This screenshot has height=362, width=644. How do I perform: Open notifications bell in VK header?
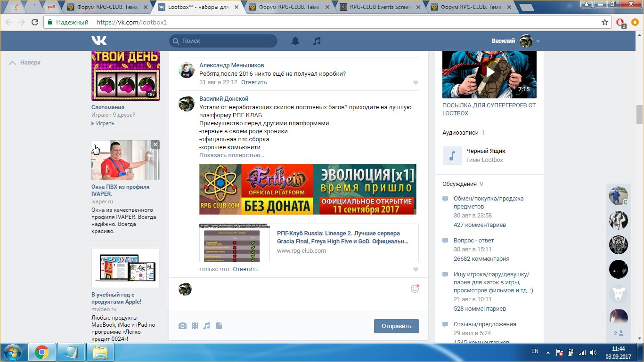[x=295, y=41]
